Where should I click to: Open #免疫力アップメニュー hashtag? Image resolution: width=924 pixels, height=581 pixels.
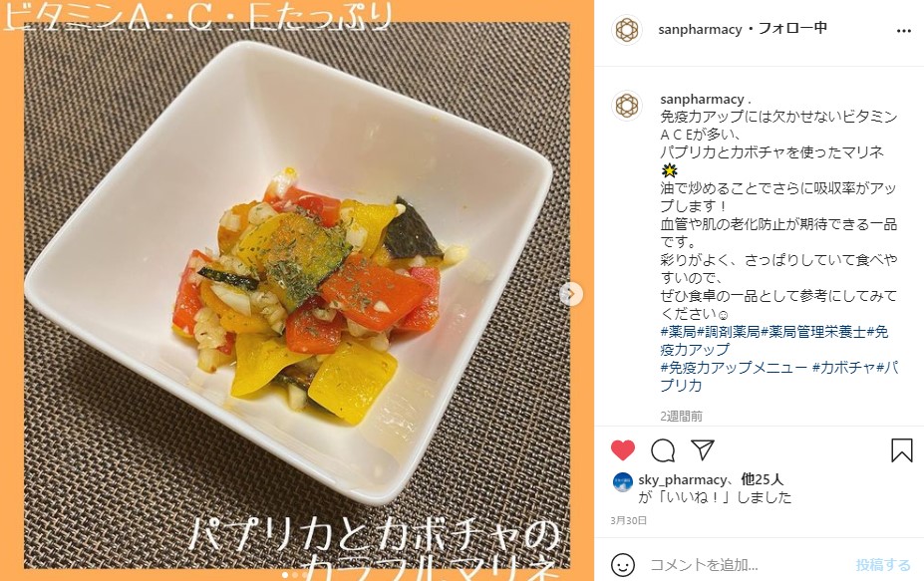coord(734,368)
